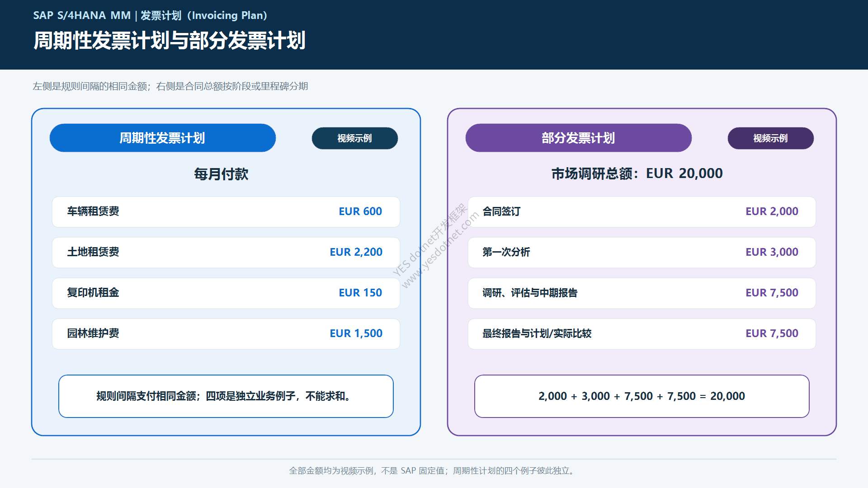Click the purple 部分发票计划 header pill
This screenshot has width=868, height=488.
pyautogui.click(x=579, y=138)
